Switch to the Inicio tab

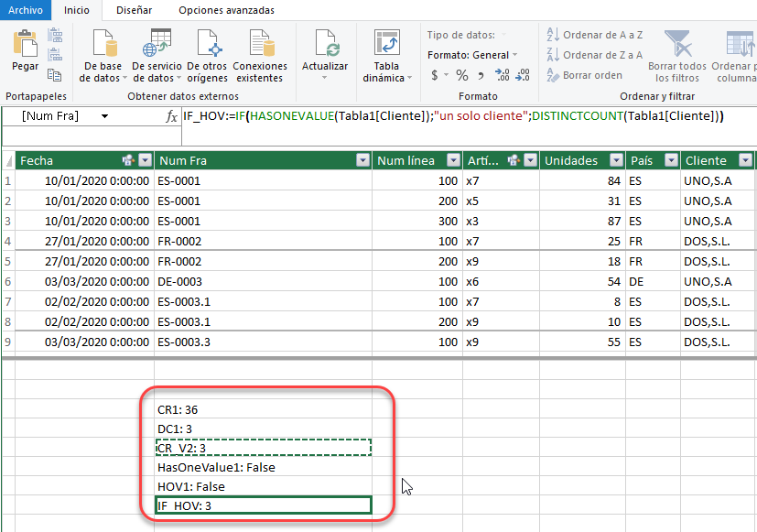[77, 10]
